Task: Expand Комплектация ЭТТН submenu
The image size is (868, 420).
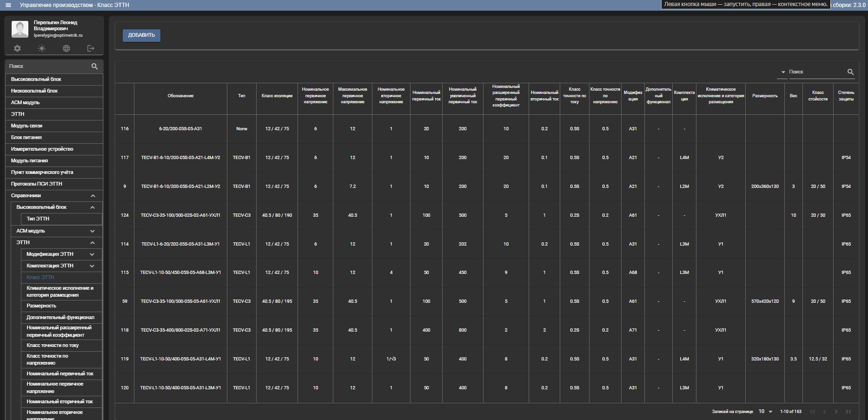Action: tap(92, 266)
